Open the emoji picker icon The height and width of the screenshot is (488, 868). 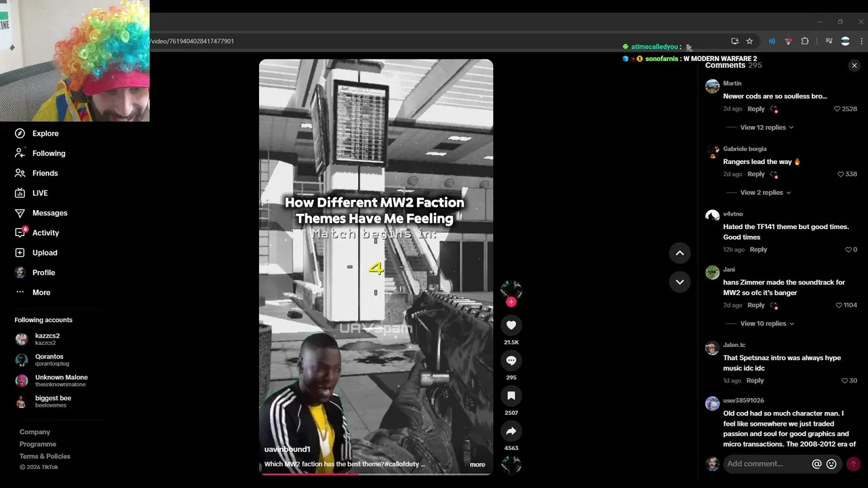pyautogui.click(x=831, y=464)
